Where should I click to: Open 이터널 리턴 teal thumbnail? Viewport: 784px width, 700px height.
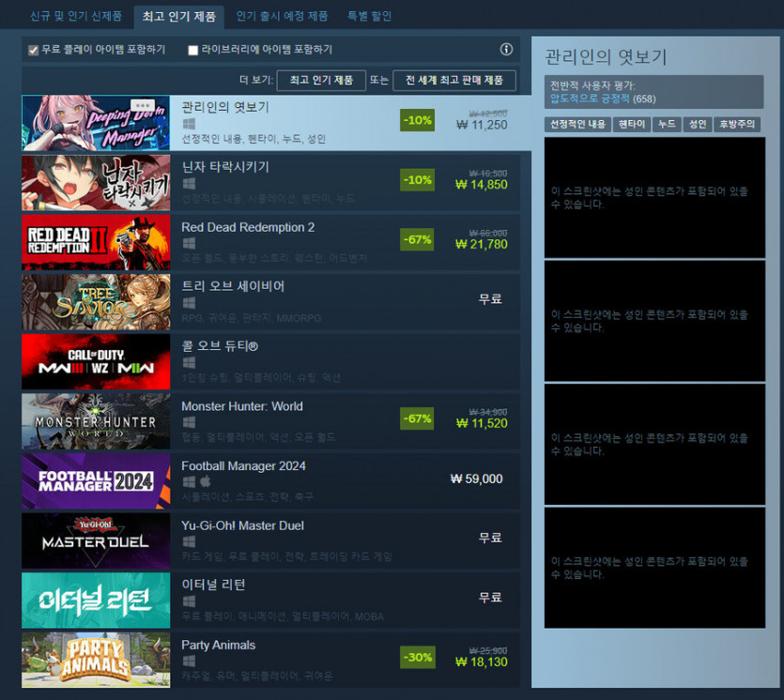pyautogui.click(x=96, y=601)
